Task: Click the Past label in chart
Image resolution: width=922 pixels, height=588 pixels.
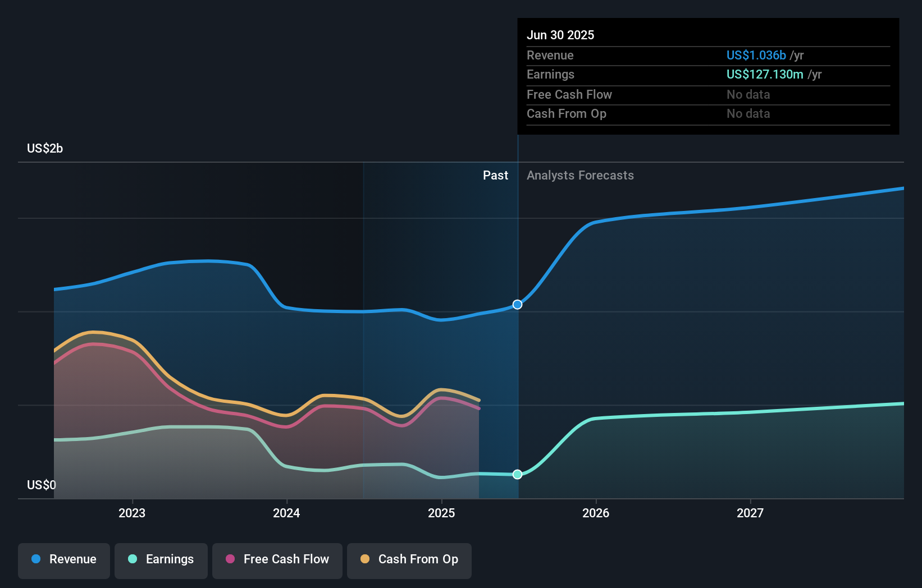Action: [495, 175]
